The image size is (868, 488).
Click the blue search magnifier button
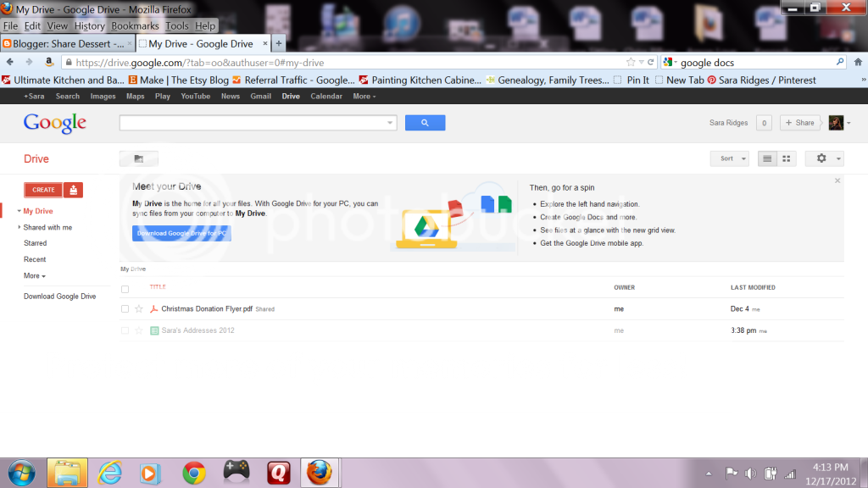tap(426, 123)
